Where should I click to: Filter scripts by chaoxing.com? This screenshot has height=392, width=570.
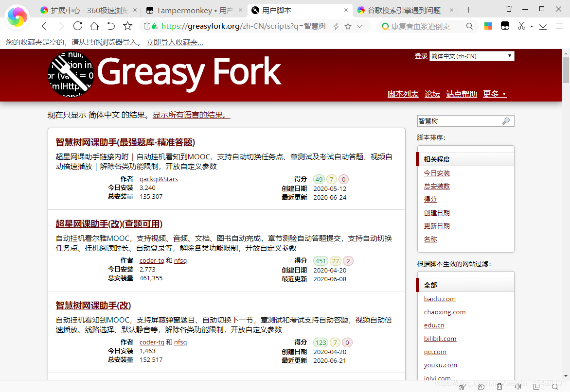445,312
